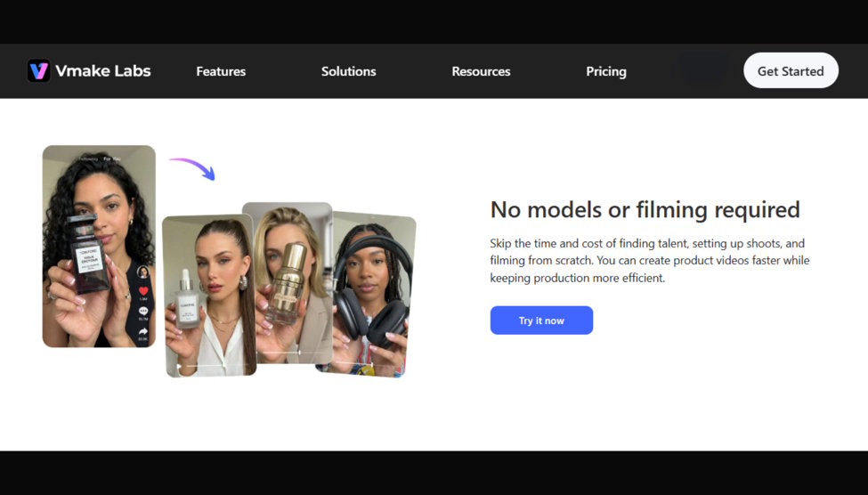Open the Features menu
Image resolution: width=868 pixels, height=495 pixels.
pyautogui.click(x=221, y=71)
